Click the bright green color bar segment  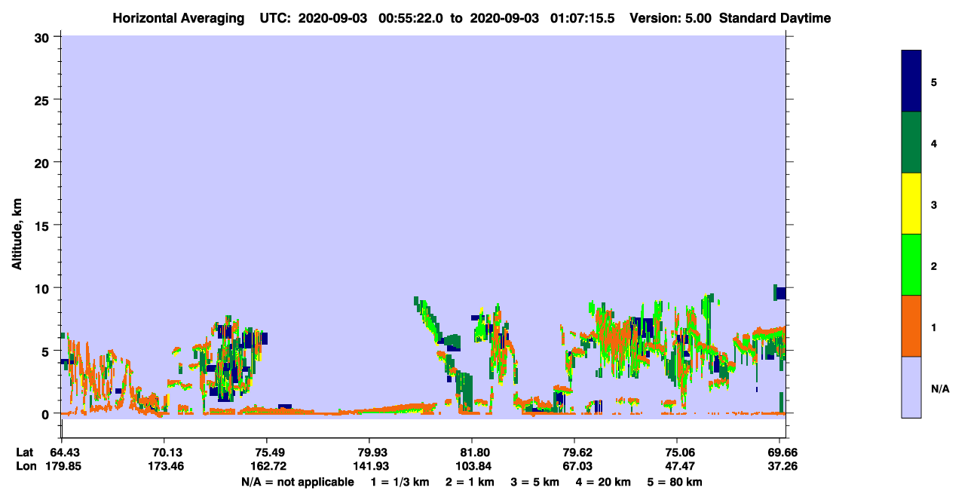pyautogui.click(x=911, y=265)
